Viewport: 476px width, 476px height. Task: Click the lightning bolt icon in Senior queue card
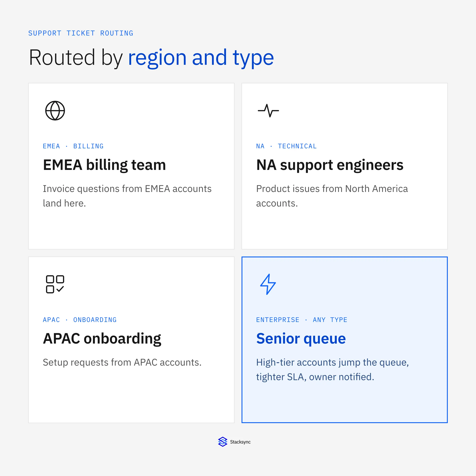[x=268, y=284]
